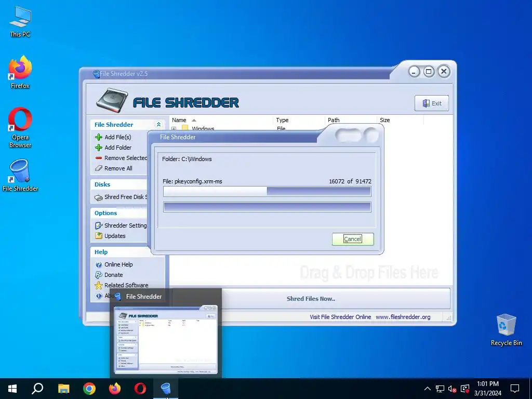Click the Exit button
The width and height of the screenshot is (532, 399).
432,103
